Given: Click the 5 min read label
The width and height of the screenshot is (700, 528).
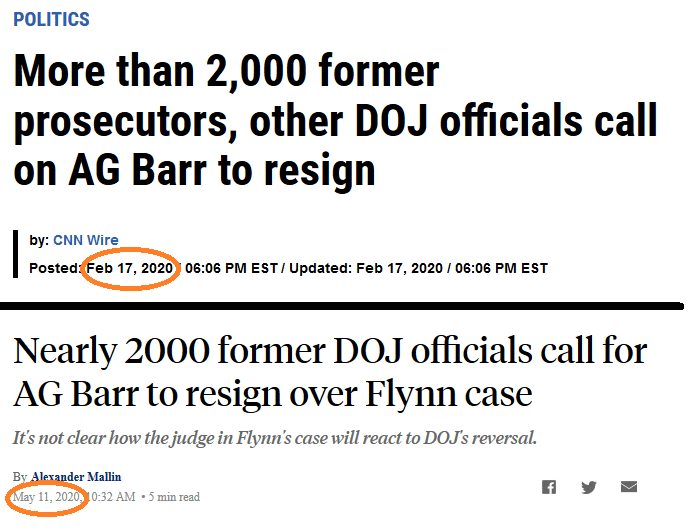Looking at the screenshot, I should [174, 497].
